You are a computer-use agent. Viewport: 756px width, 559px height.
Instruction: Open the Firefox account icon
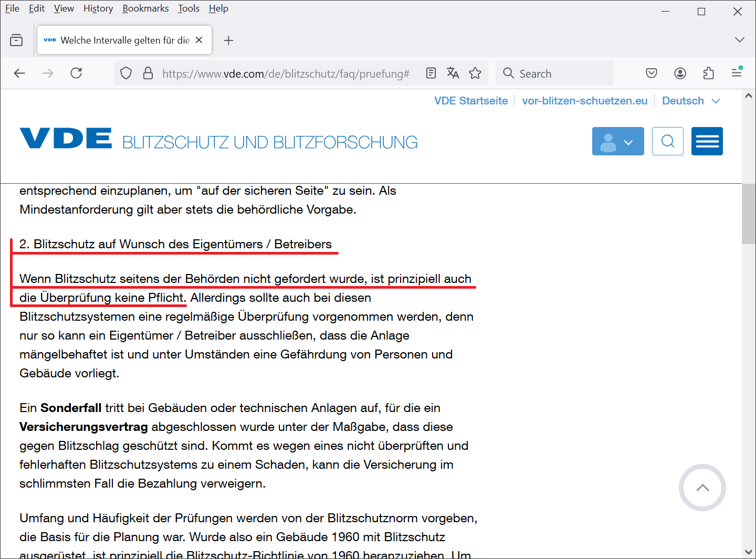pos(680,73)
